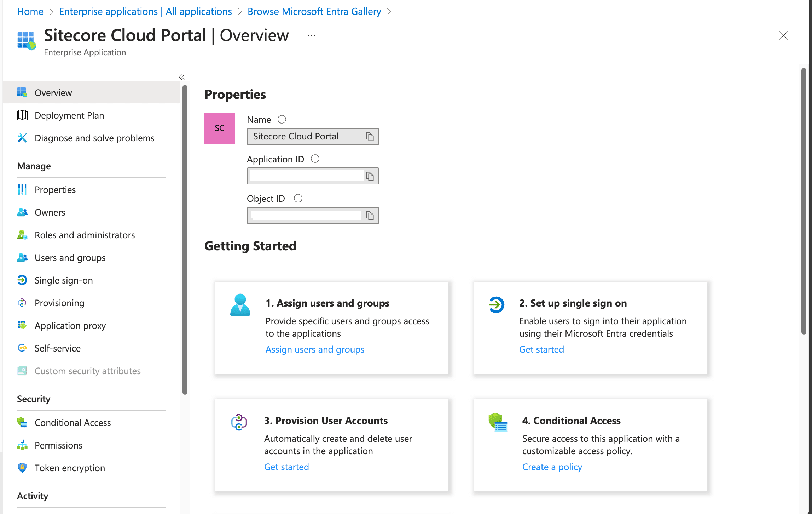Click the info icon next to Name

(282, 120)
